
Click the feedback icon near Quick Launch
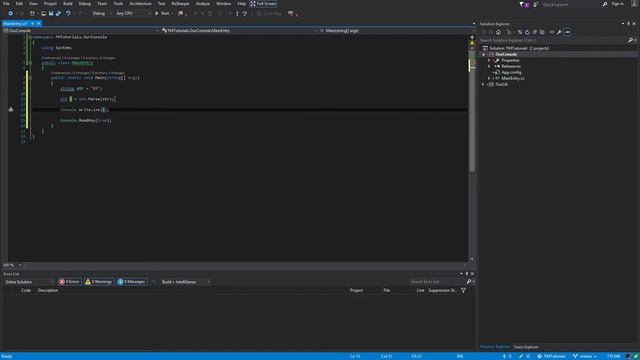click(x=536, y=4)
